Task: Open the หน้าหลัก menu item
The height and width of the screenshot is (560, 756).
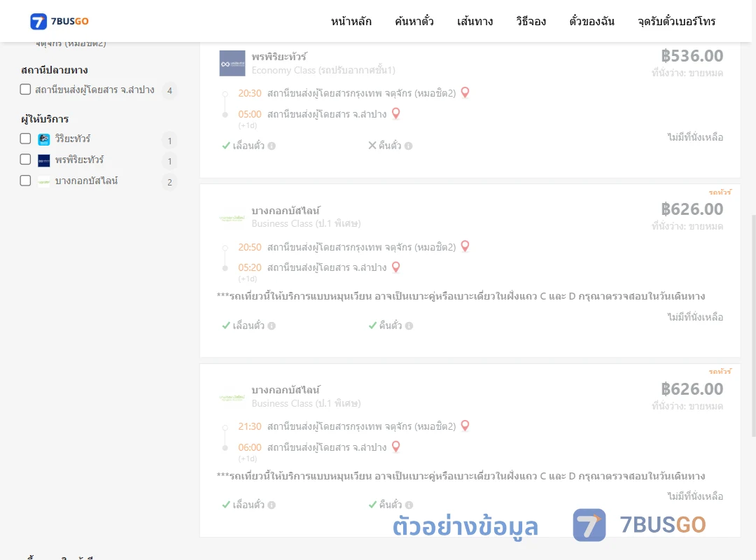Action: [x=351, y=21]
